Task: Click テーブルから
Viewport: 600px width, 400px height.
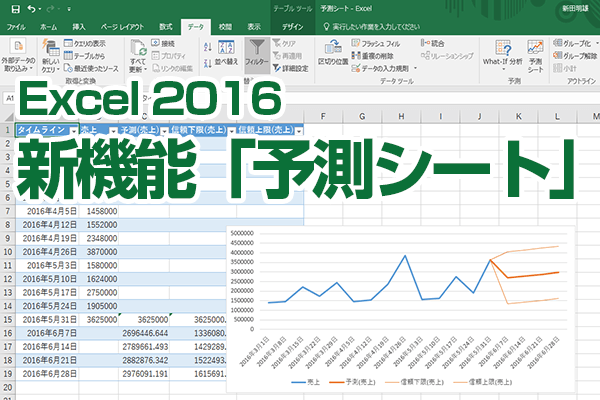Action: (x=84, y=56)
